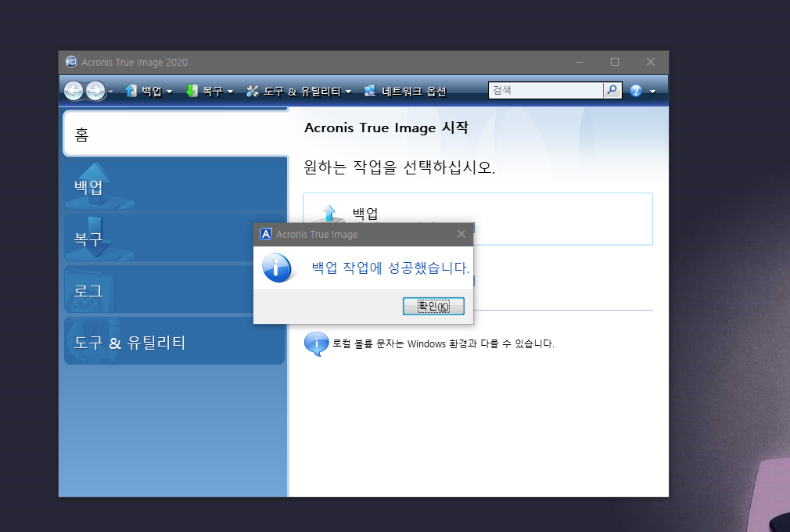Maximize the Acronis True Image 2020 window

coord(615,62)
